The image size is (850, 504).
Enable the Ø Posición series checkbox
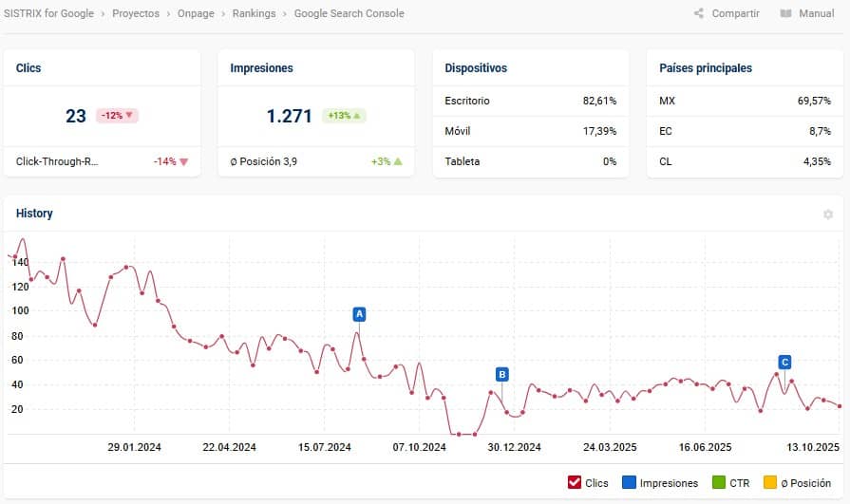click(x=770, y=483)
